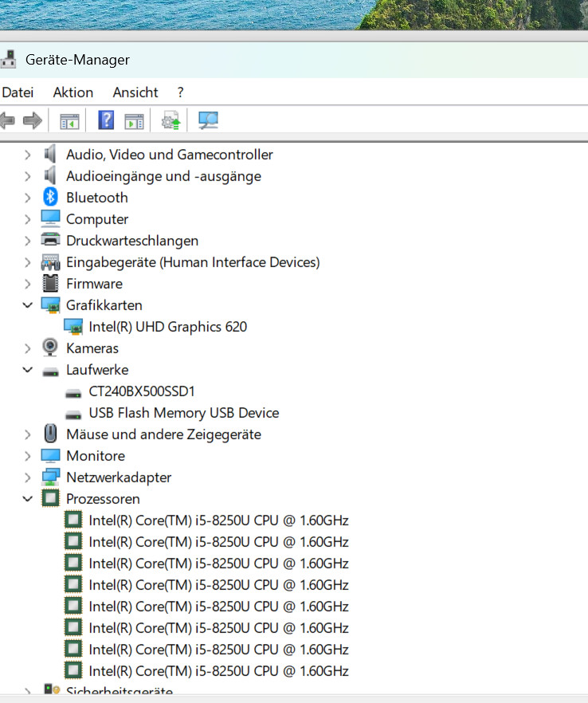
Task: Click the update driver toolbar icon
Action: coord(171,120)
